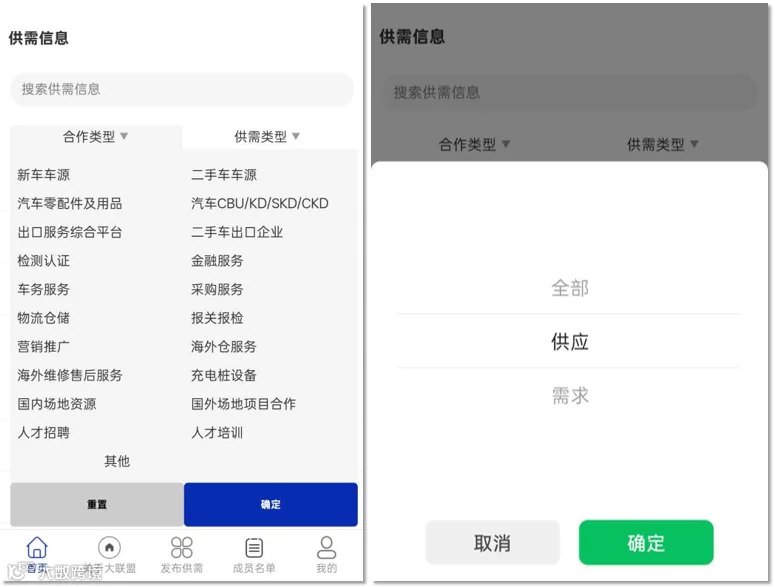Select the 汽车CBU/KD/SKD/CKD category

260,204
